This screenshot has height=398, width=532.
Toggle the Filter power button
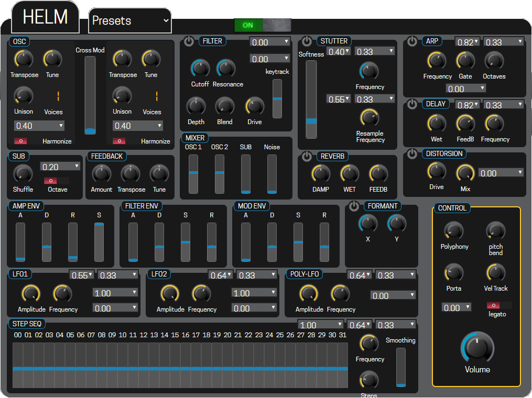(x=189, y=41)
